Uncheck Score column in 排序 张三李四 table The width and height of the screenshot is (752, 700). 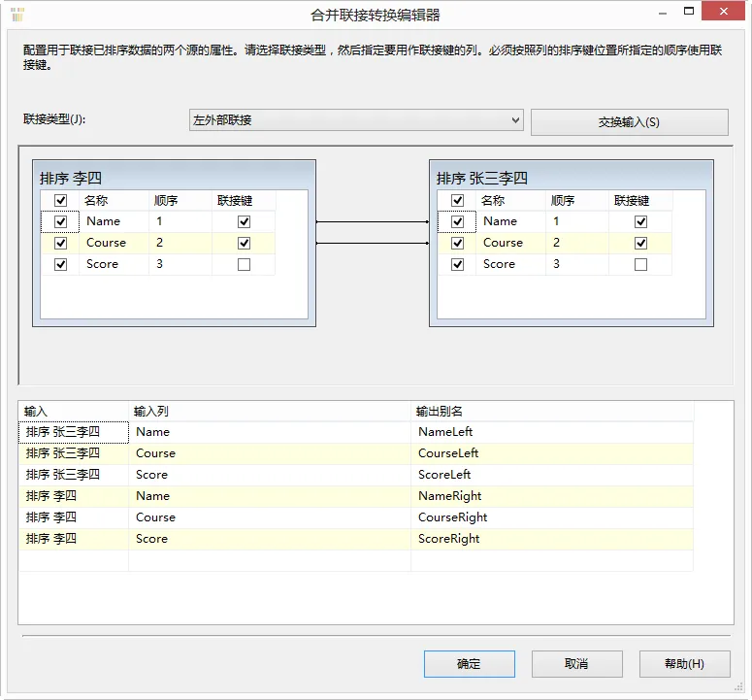click(x=458, y=264)
